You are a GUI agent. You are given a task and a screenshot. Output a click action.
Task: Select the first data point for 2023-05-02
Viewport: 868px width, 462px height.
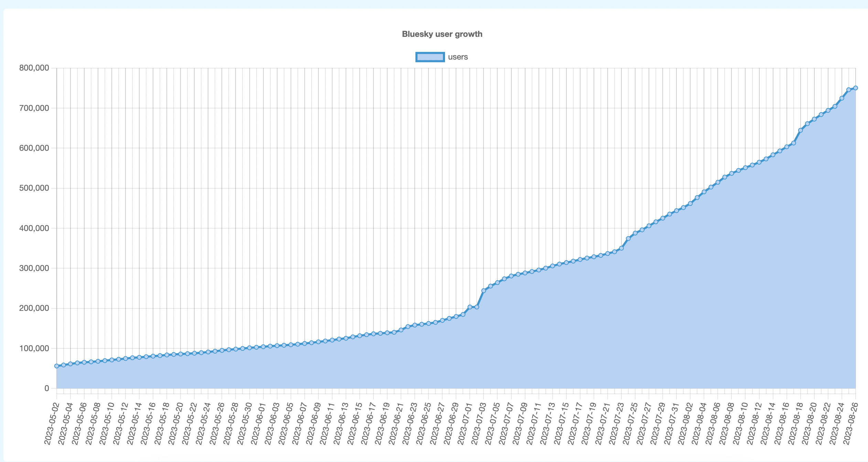pos(57,366)
